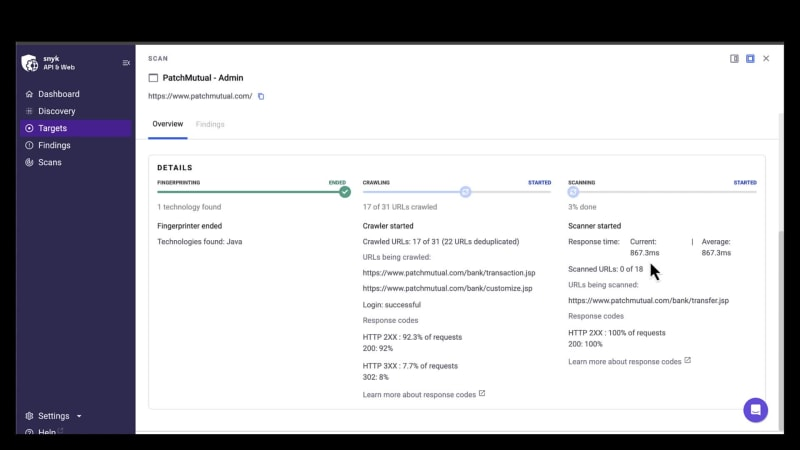800x450 pixels.
Task: Click the Crawling STARTED status label
Action: [x=539, y=183]
